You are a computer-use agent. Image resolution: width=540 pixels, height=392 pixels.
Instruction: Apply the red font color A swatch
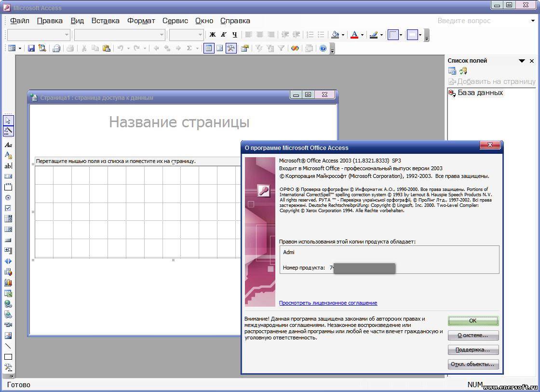coord(354,35)
